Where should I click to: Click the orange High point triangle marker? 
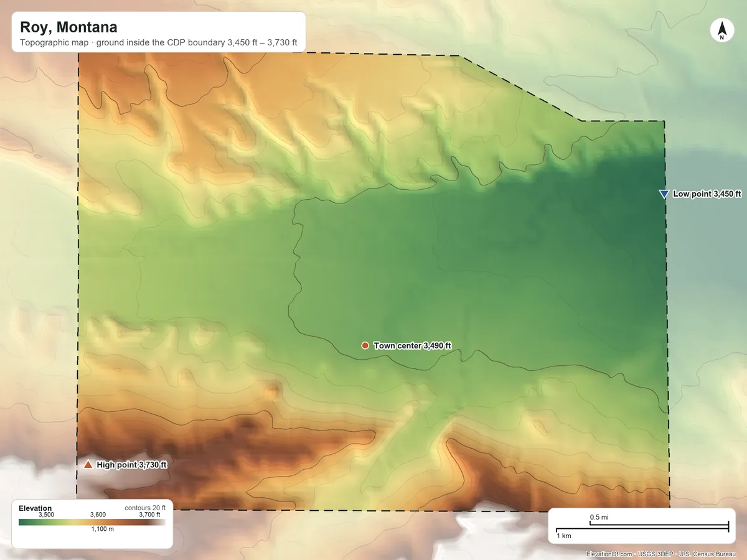coord(88,465)
